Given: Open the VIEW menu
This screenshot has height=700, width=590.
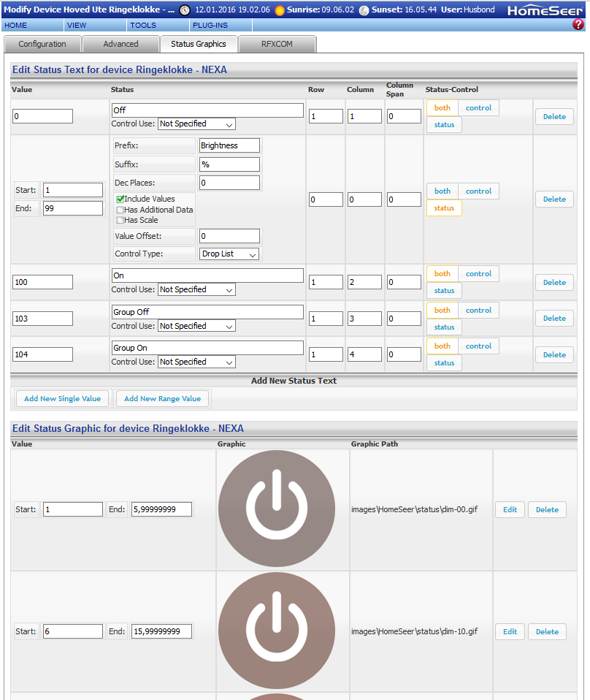Looking at the screenshot, I should (96, 25).
